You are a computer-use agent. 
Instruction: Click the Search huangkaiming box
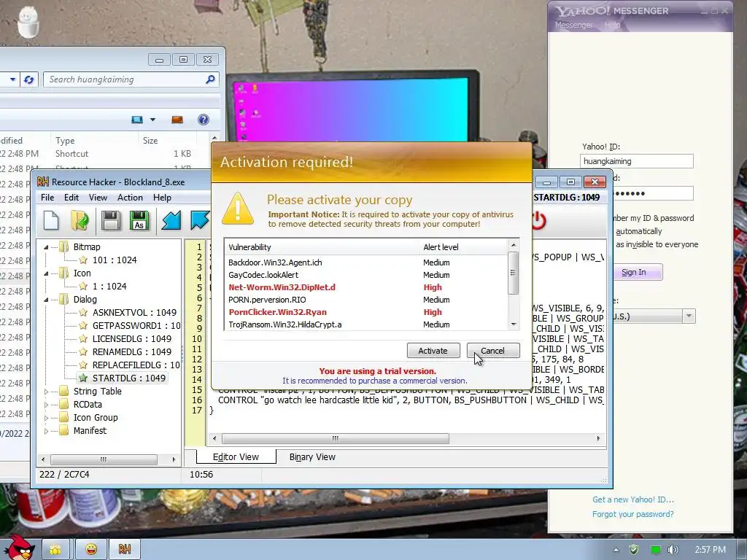point(131,79)
